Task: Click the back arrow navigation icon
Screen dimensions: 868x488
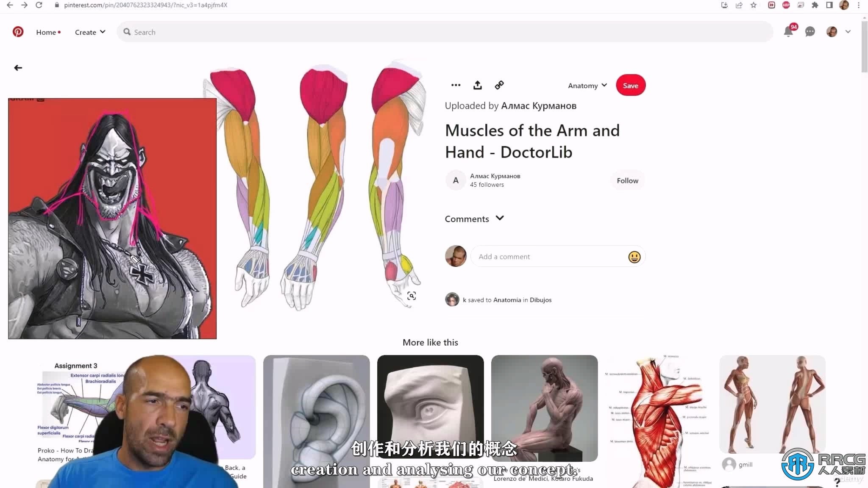Action: tap(18, 67)
